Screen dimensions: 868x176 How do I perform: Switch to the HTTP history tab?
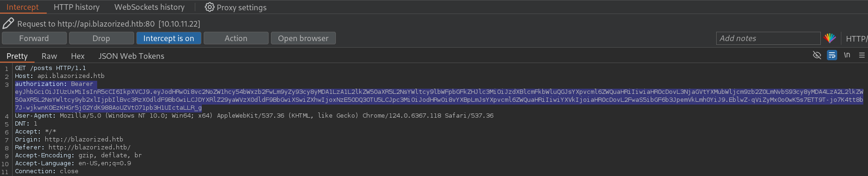(77, 7)
